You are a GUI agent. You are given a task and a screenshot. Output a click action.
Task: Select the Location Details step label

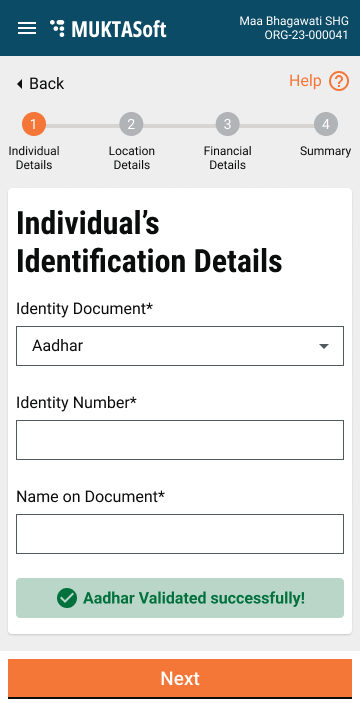[132, 158]
